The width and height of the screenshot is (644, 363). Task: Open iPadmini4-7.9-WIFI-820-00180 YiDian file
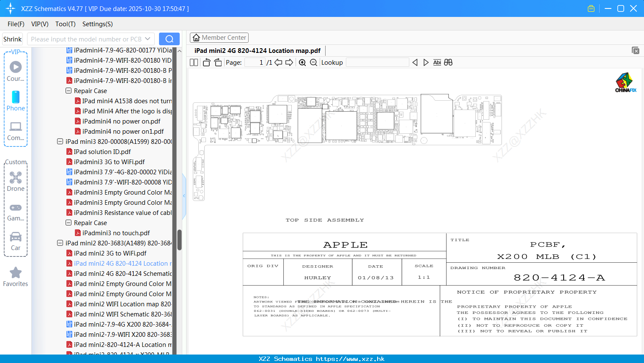coord(119,60)
